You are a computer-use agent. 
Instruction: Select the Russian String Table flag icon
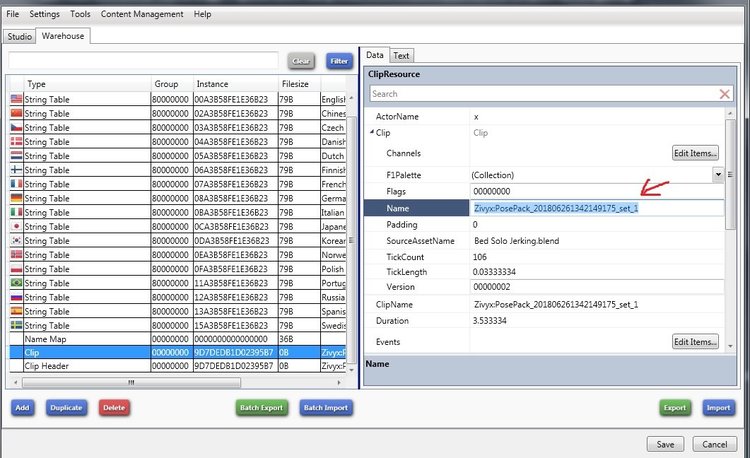pyautogui.click(x=16, y=297)
